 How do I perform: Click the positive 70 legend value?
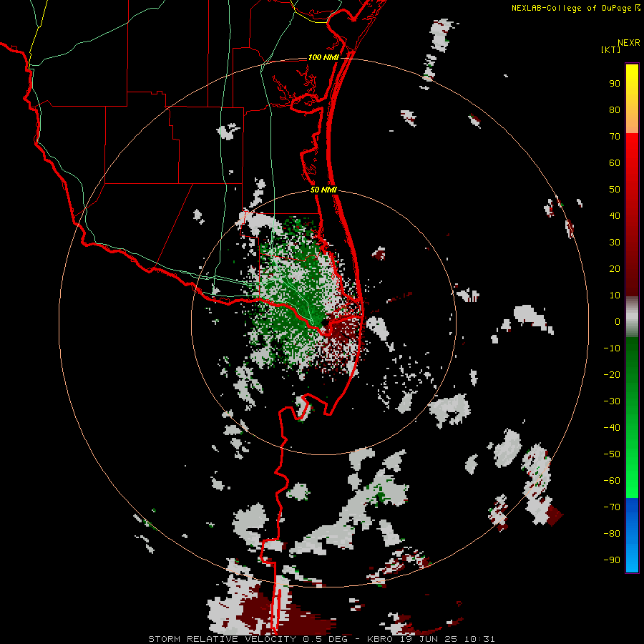click(x=615, y=137)
